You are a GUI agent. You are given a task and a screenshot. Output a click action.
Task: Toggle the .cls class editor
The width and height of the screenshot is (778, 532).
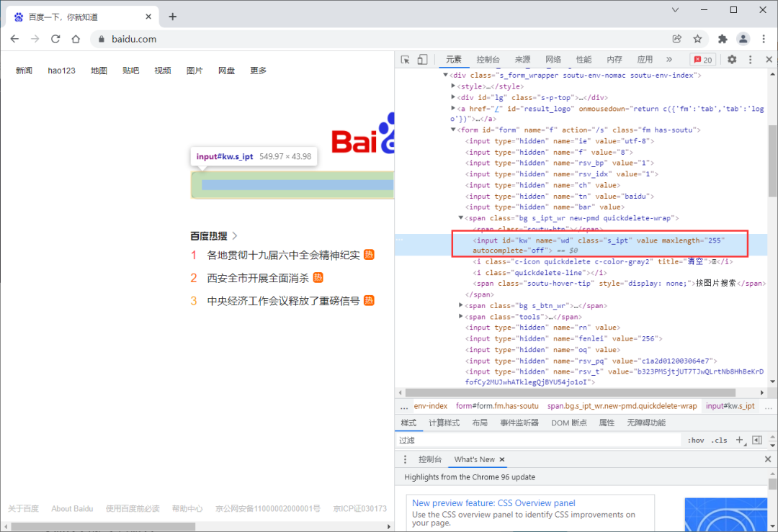point(720,441)
